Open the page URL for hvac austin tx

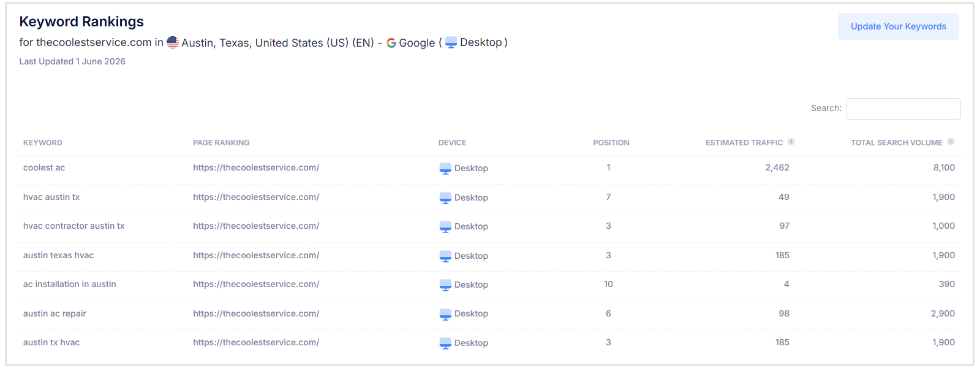pos(256,197)
